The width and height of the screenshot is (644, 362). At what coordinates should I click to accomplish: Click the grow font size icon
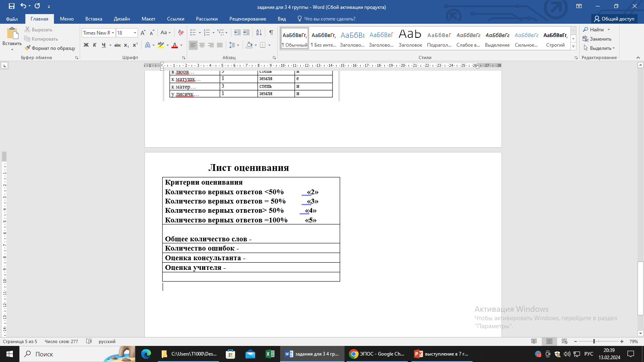[143, 33]
